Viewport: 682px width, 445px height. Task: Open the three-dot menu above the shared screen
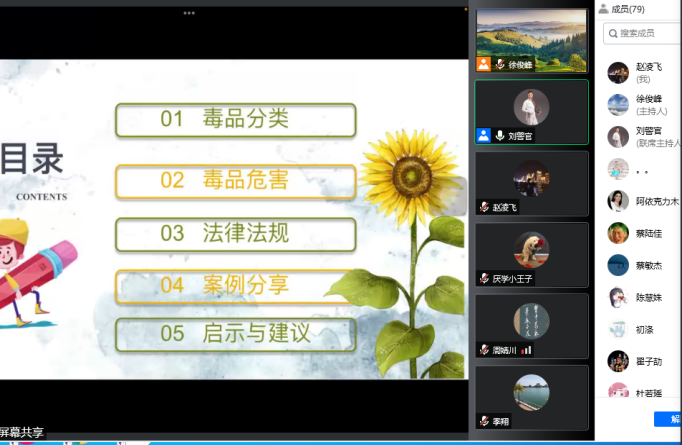pos(189,13)
